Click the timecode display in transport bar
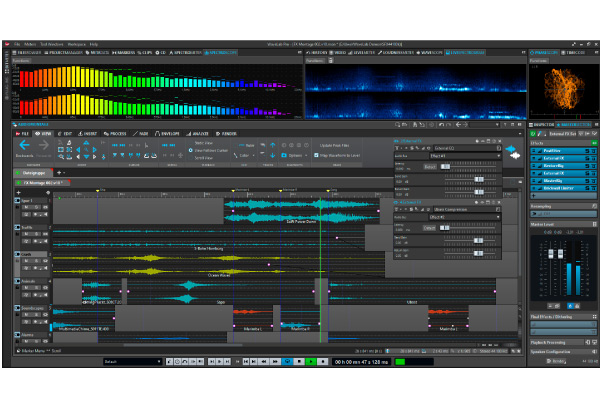This screenshot has width=600, height=404. (x=361, y=362)
